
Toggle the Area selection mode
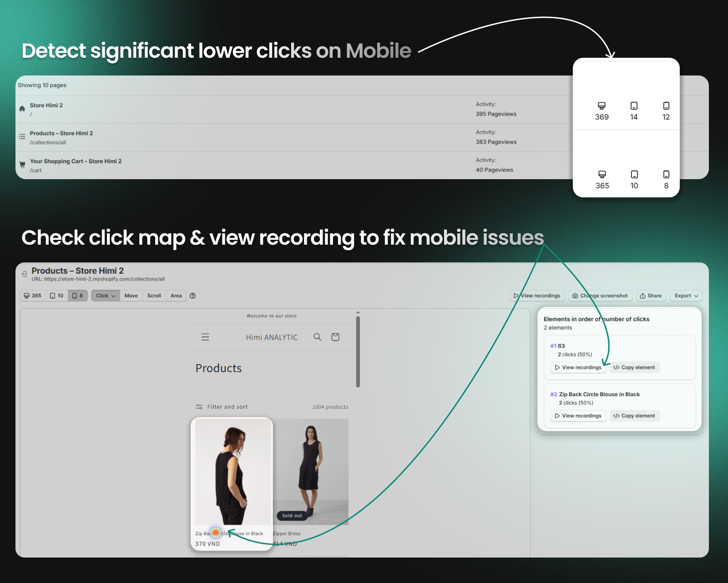[176, 296]
